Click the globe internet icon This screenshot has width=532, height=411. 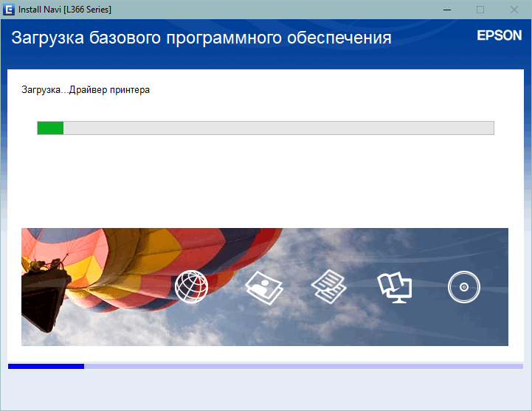[191, 287]
